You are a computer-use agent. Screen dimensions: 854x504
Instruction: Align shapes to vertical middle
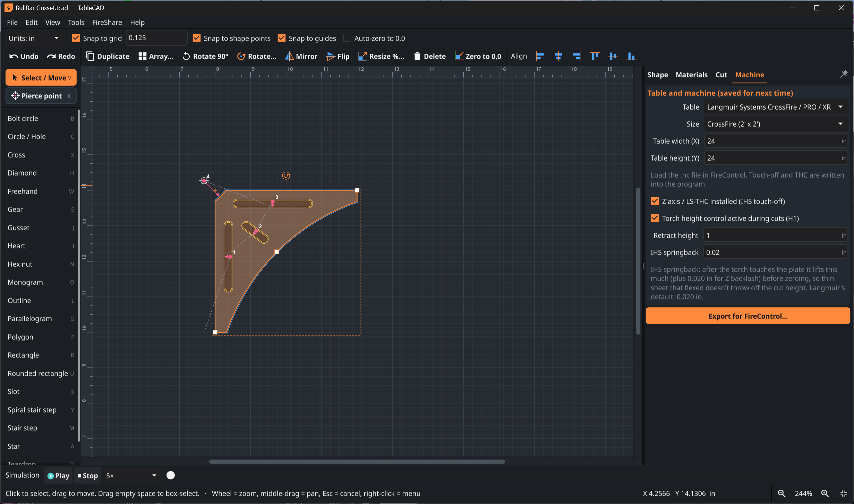click(613, 56)
